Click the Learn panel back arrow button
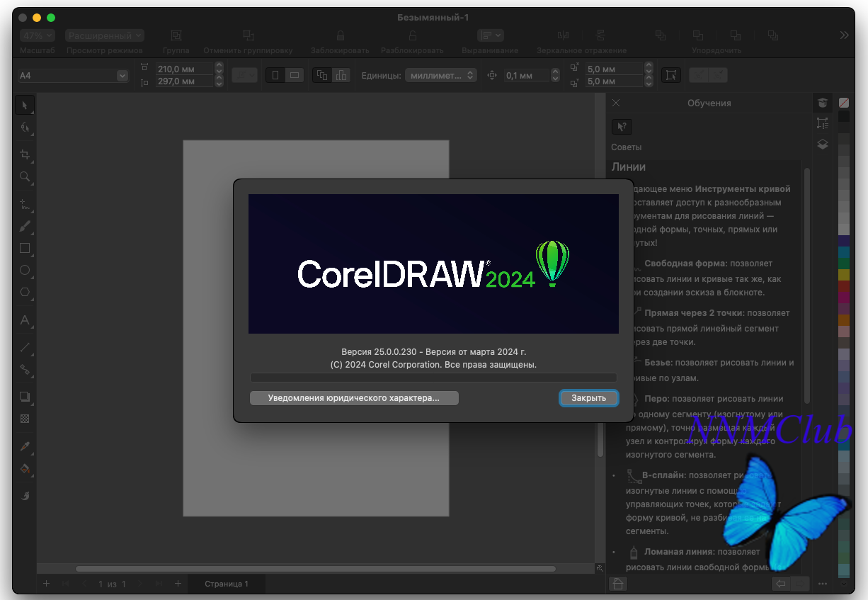 click(x=781, y=584)
